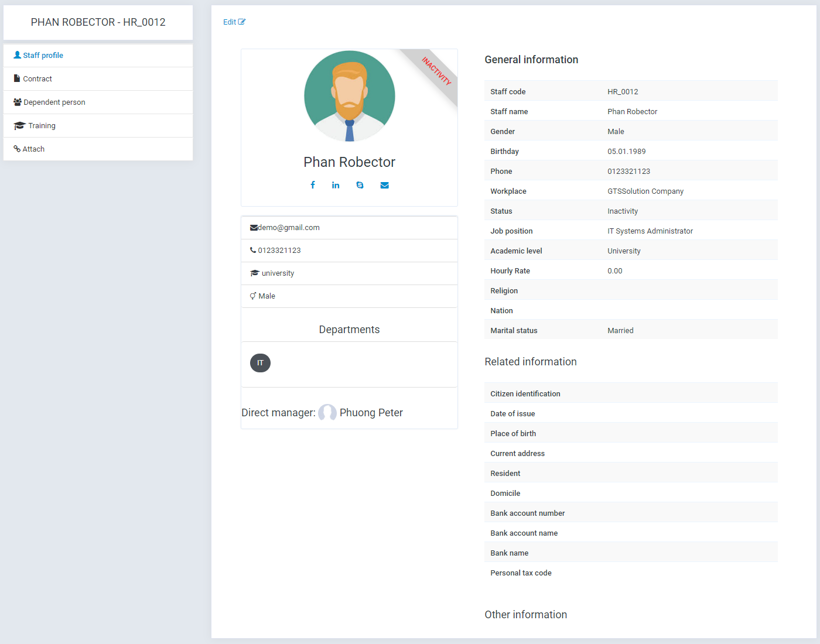Select the envelope icon in the social row
The image size is (820, 644).
[385, 184]
